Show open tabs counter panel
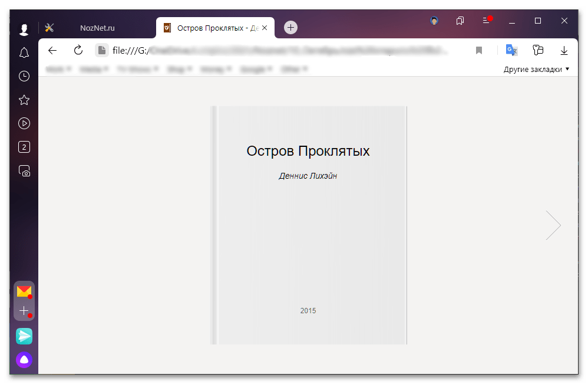The image size is (588, 384). 24,147
